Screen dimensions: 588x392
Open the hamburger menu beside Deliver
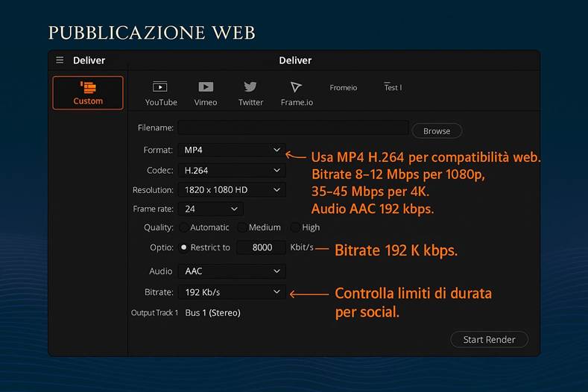60,60
